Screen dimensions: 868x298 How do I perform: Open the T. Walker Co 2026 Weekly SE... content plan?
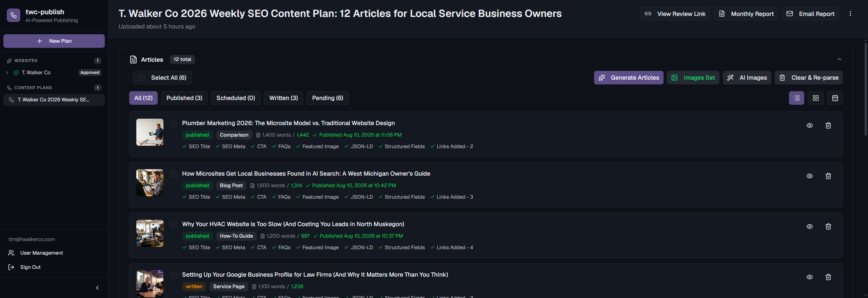coord(54,100)
